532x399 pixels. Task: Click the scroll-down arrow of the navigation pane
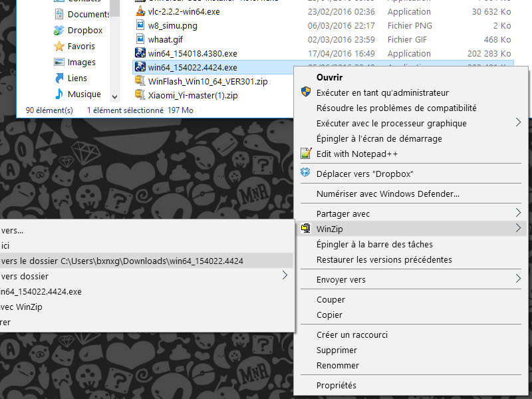114,97
